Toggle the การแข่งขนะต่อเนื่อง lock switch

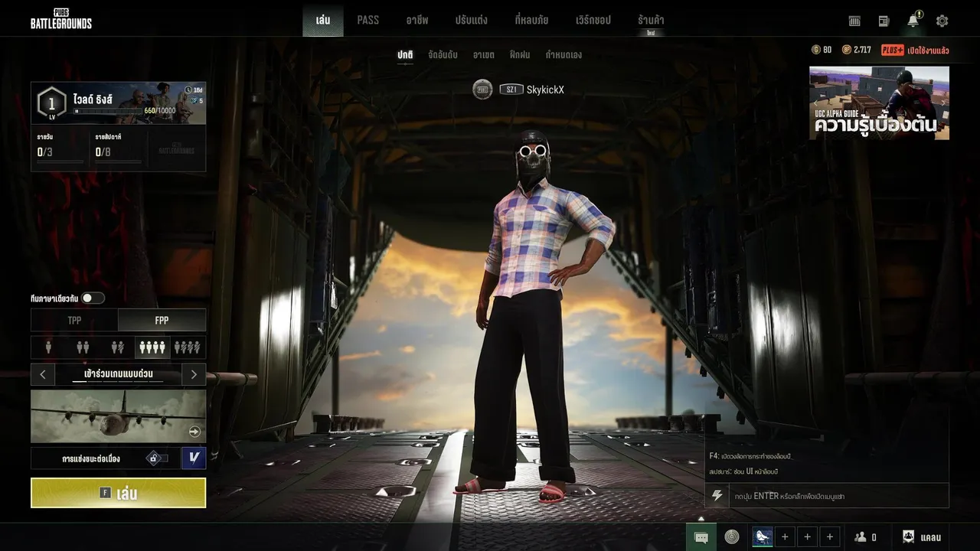157,458
